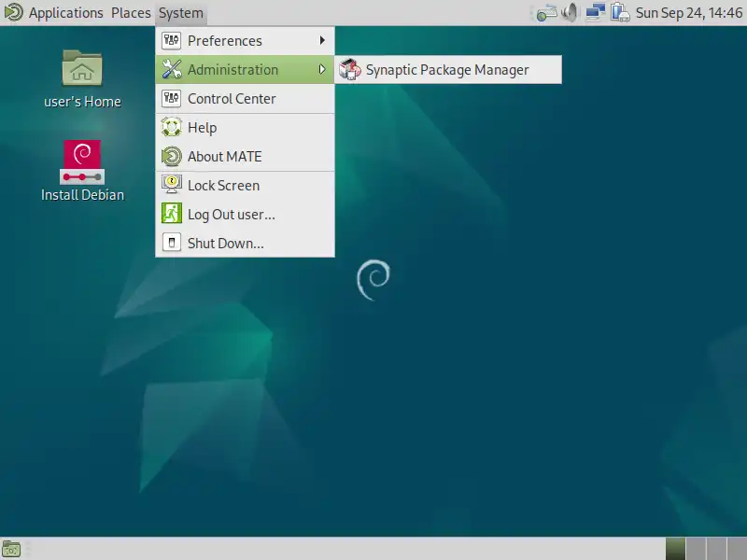
Task: Click the Shut Down power icon
Action: [172, 243]
